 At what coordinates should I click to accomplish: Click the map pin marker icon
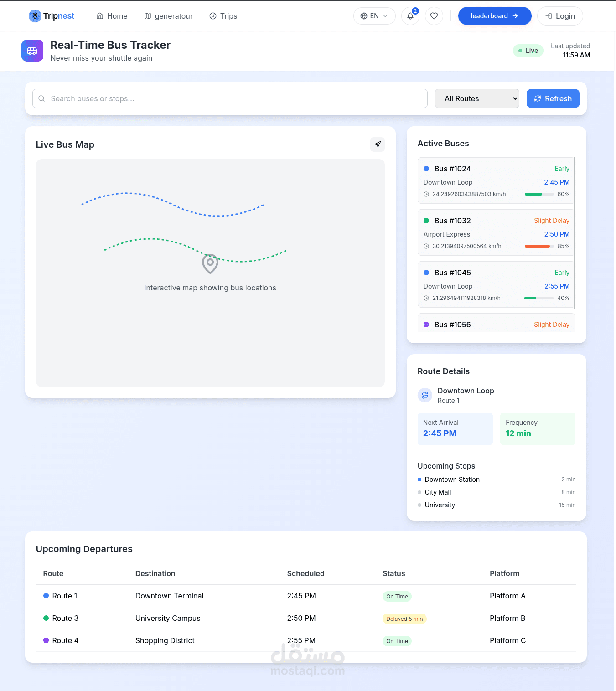point(210,263)
